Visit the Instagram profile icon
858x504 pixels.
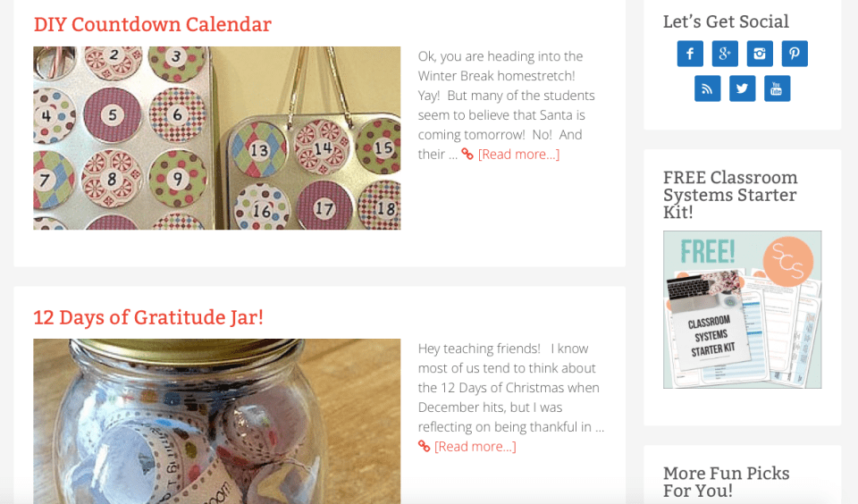[760, 54]
